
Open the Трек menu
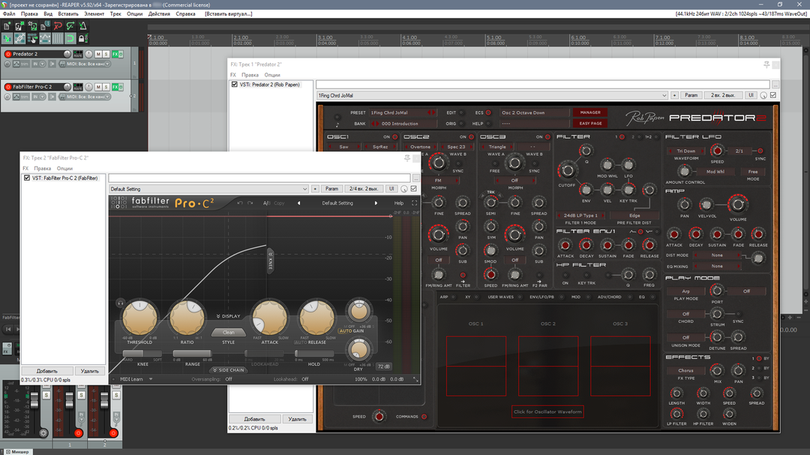pos(115,14)
